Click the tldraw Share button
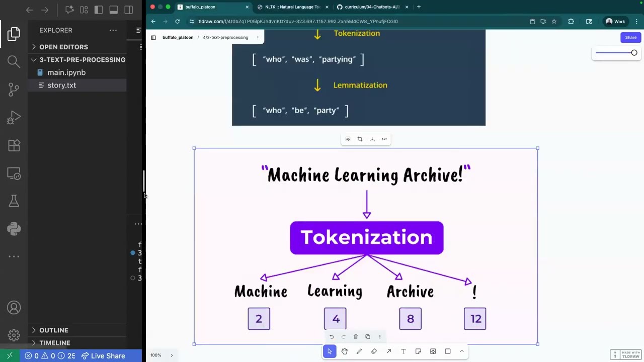 coord(630,37)
